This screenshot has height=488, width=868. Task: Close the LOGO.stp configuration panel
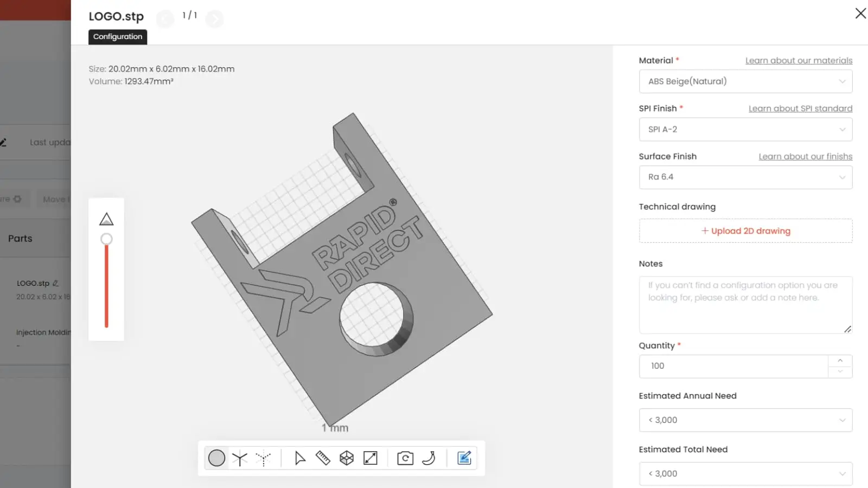860,13
